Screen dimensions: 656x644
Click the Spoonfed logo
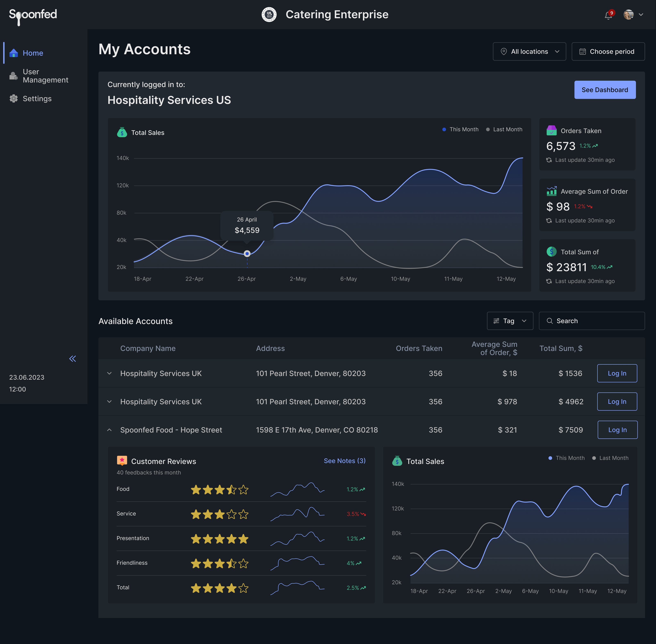(x=32, y=15)
